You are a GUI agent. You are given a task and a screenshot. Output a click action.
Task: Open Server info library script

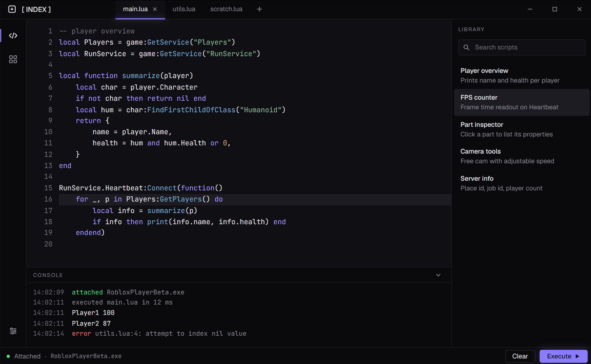(522, 183)
